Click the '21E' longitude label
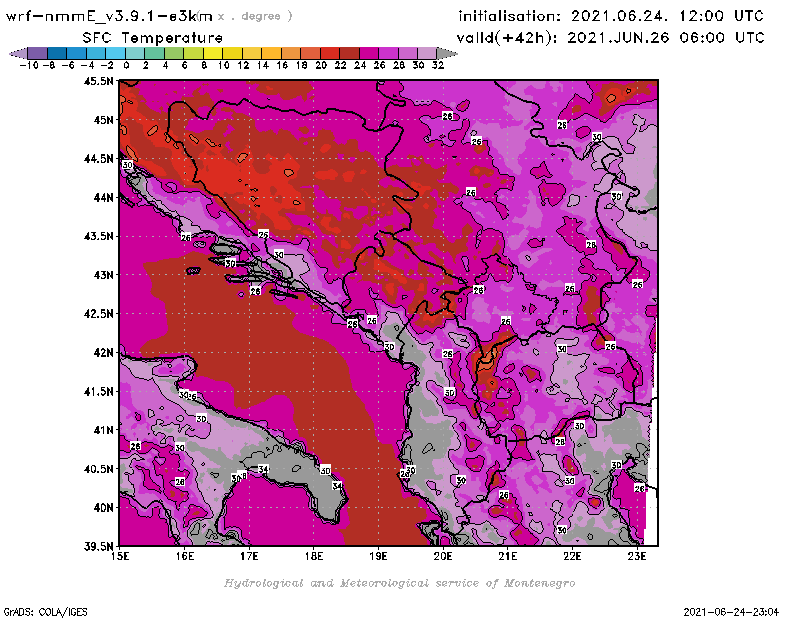Screen dimensions: 800x618 point(508,556)
